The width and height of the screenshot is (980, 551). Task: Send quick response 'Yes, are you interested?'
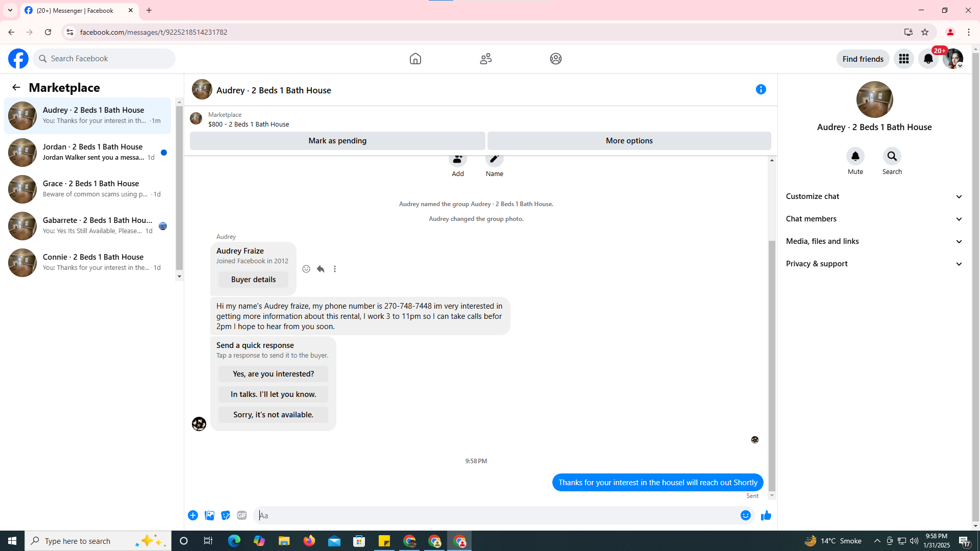274,374
